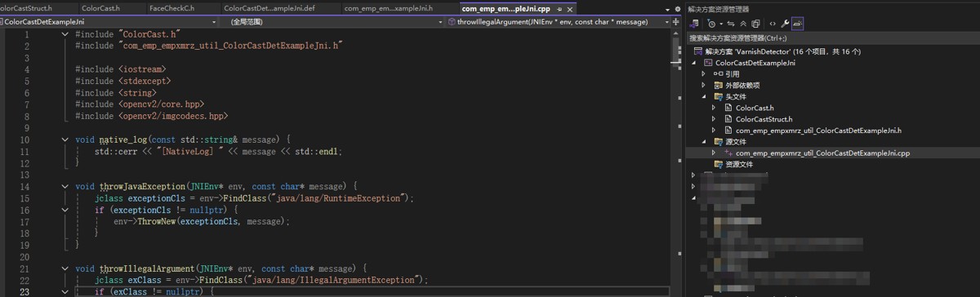
Task: Collapse the ColorCastDetExampleJni project node
Action: coord(694,62)
